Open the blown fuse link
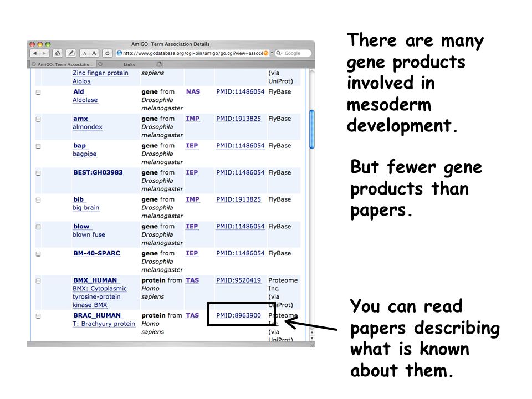This screenshot has height=399, width=532. pos(89,234)
